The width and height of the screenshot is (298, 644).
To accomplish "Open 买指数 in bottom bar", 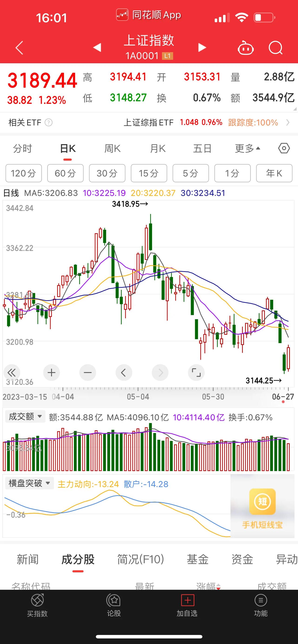I will (x=37, y=605).
